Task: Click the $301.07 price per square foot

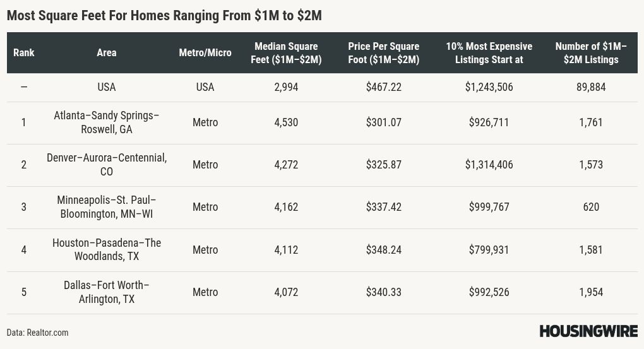Action: 383,122
